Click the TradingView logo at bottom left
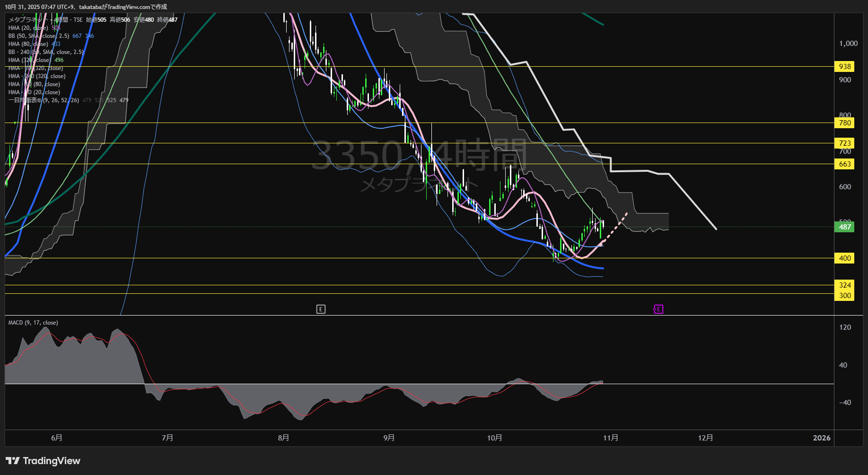Screen dimensions: 868x475 (x=43, y=461)
